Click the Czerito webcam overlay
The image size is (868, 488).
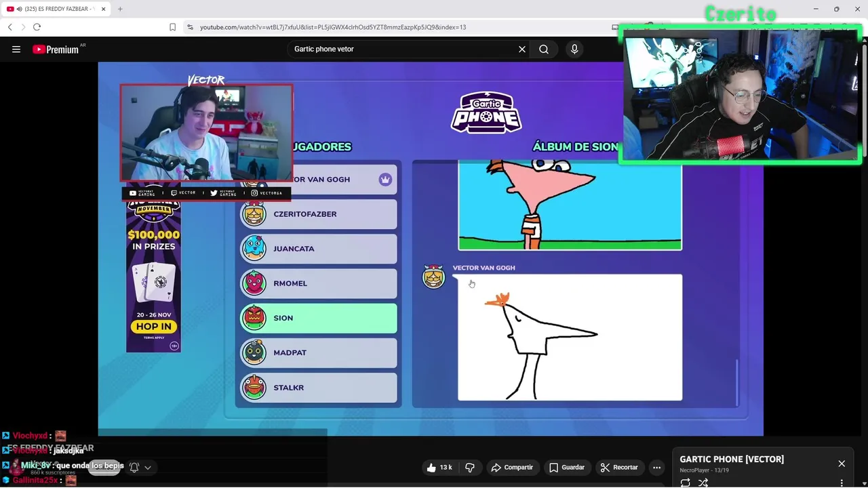point(741,95)
